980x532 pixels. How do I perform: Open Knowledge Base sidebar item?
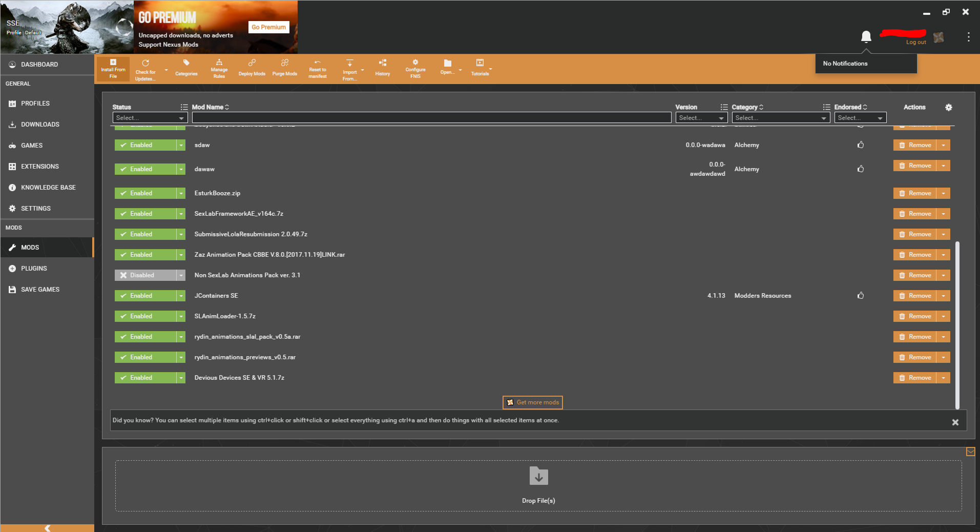47,188
